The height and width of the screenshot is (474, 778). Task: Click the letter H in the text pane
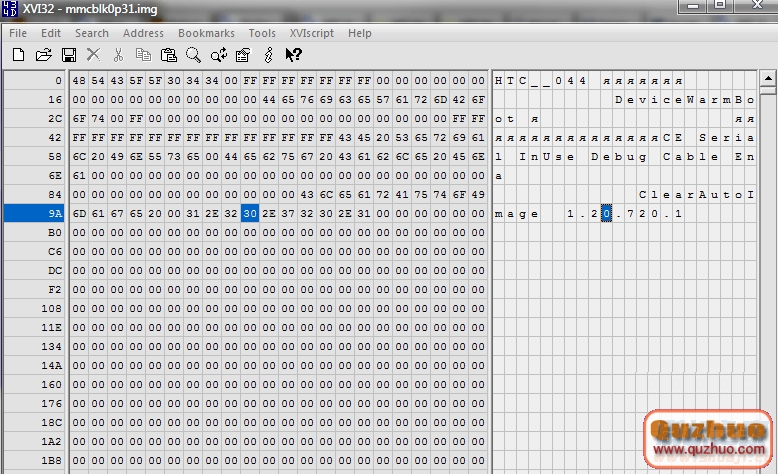point(499,80)
